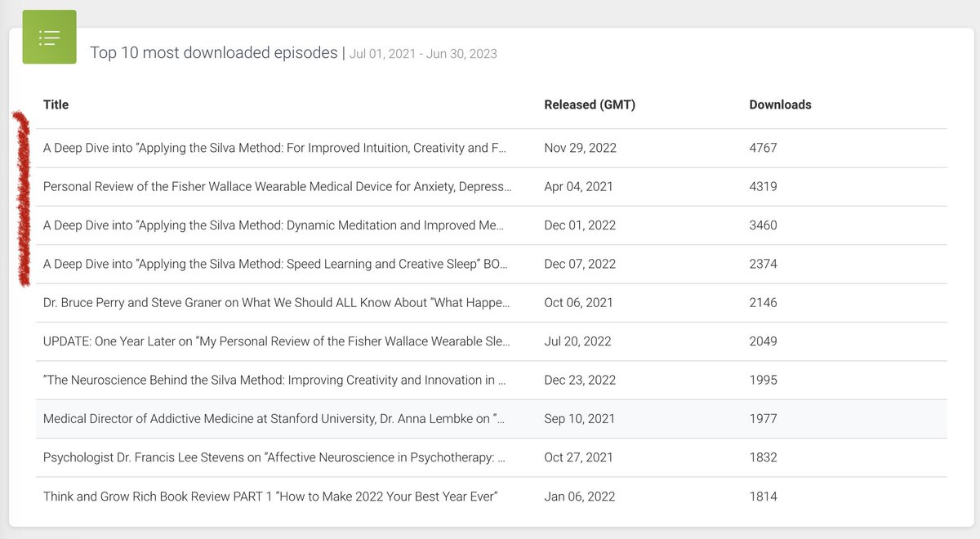Click release date Dec 01, 2022

(x=580, y=225)
